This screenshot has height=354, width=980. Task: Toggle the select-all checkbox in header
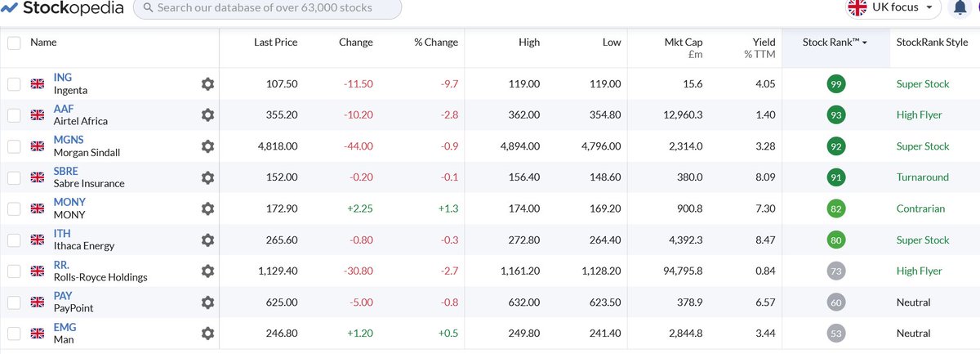coord(14,43)
